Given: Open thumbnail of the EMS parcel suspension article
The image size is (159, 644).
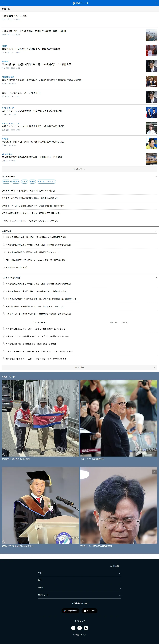Looking at the screenshot, I should click(151, 51).
